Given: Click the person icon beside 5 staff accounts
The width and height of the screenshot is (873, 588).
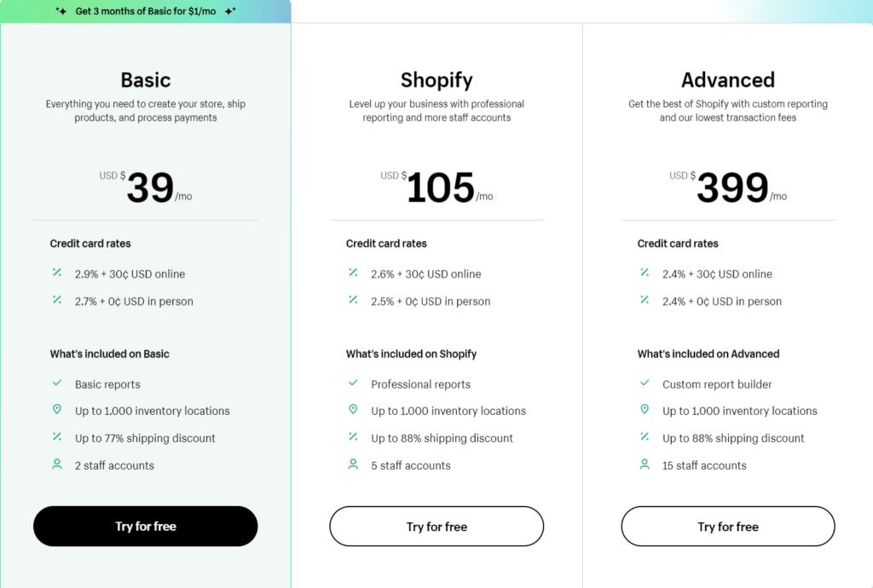Looking at the screenshot, I should tap(353, 464).
